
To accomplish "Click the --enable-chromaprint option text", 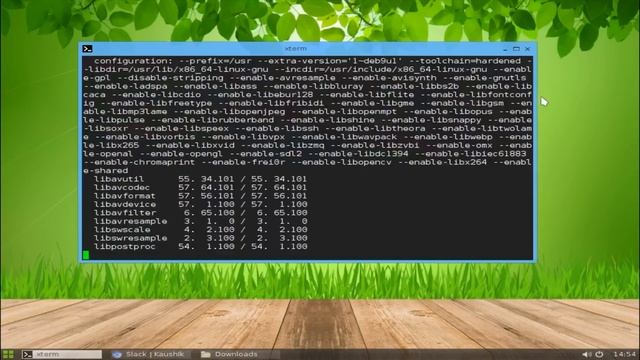I will 139,162.
